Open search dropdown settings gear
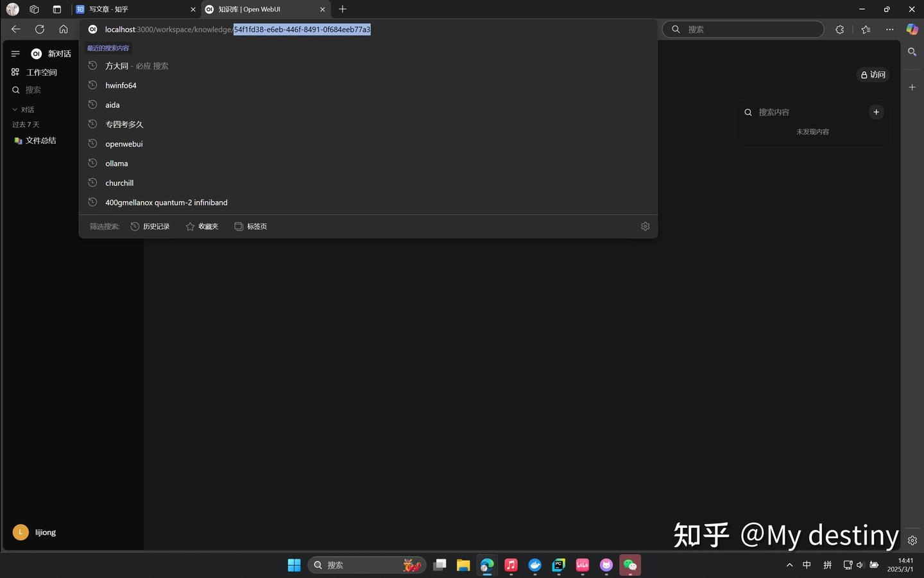The image size is (924, 578). click(645, 226)
